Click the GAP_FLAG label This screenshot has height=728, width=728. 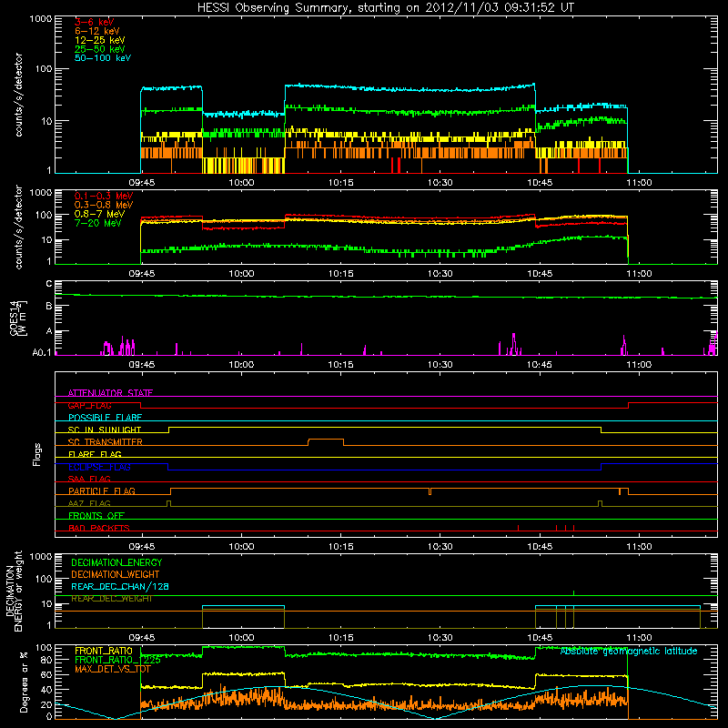(89, 405)
